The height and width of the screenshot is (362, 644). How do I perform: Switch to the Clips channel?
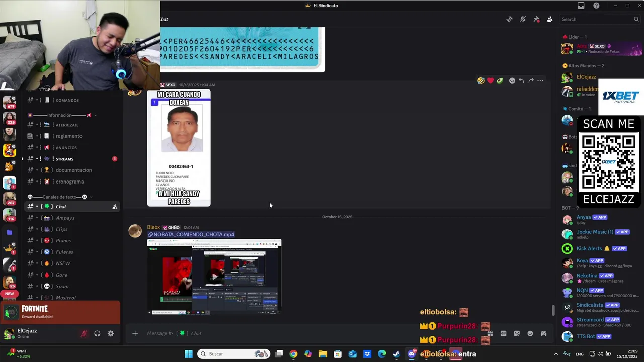(x=72, y=229)
